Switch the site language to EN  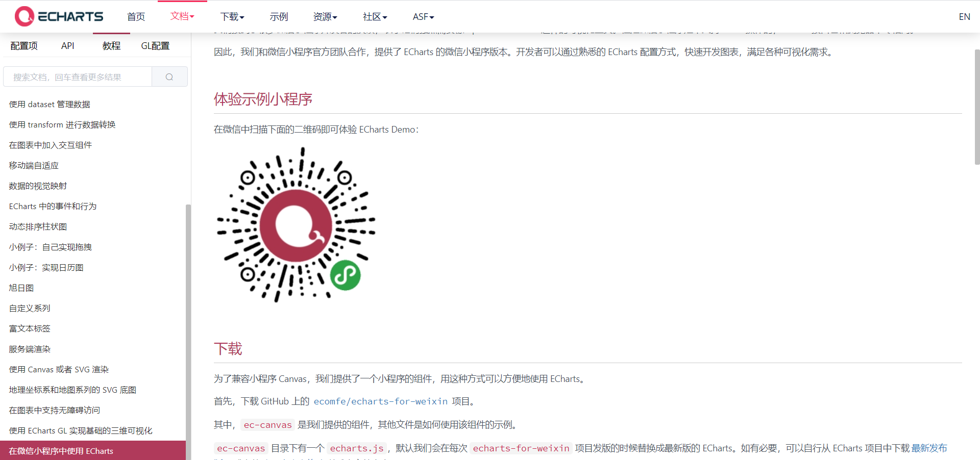coord(964,16)
